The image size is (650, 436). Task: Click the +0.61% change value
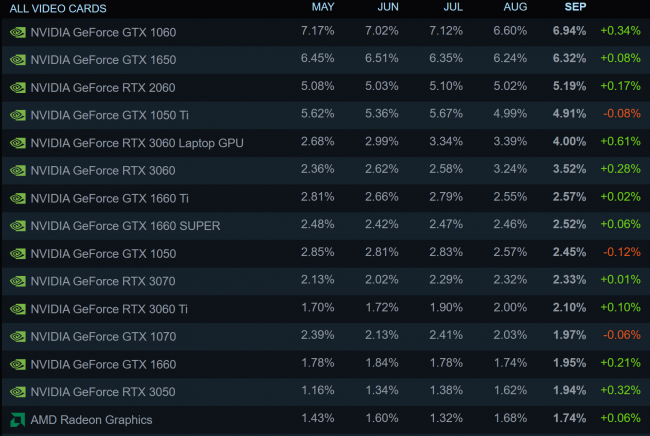[x=621, y=141]
